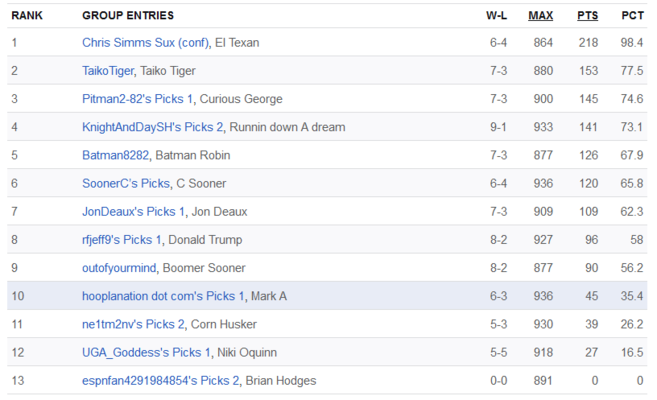Click the PCT column header

[633, 15]
